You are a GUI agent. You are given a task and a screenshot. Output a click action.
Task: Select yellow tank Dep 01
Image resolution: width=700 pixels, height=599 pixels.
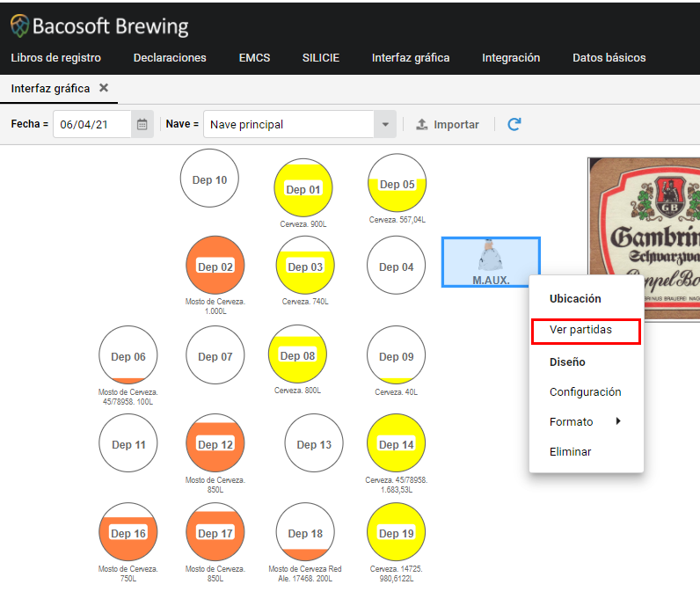tap(303, 187)
